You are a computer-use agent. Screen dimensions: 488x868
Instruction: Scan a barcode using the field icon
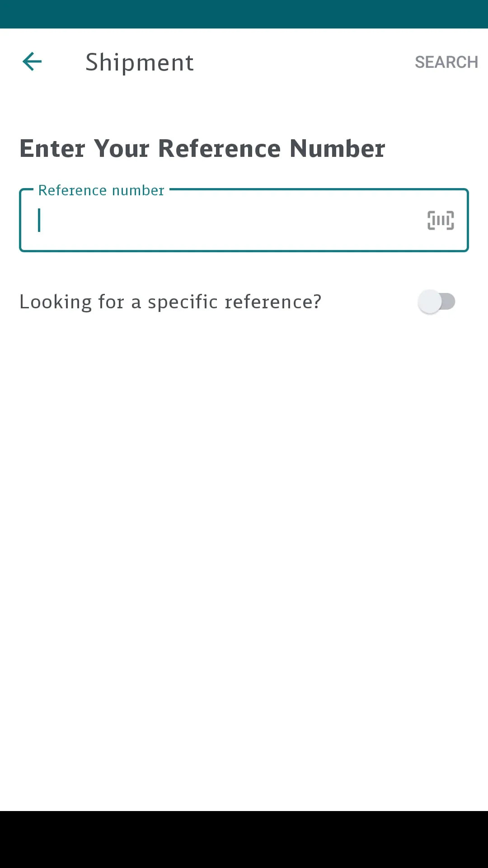441,220
